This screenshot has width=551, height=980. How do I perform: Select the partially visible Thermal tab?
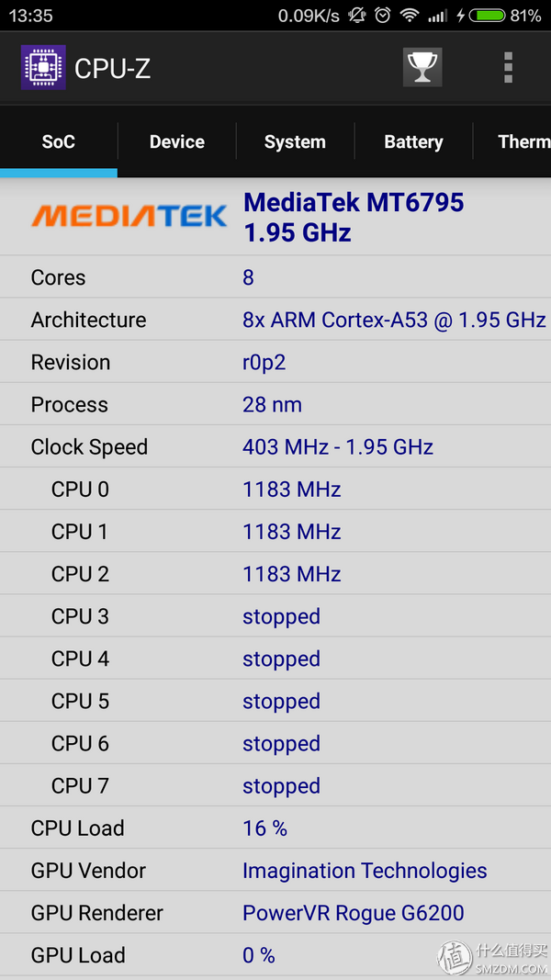pos(523,141)
